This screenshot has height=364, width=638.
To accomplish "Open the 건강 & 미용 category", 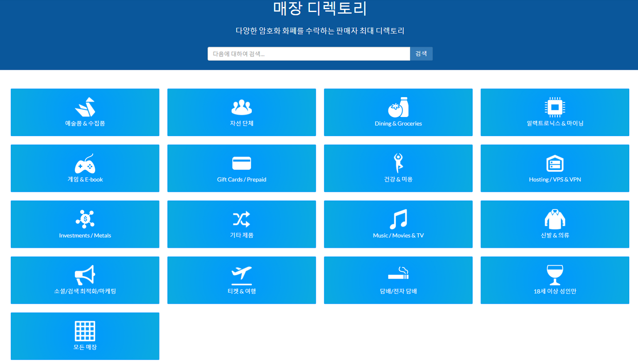I will point(398,168).
